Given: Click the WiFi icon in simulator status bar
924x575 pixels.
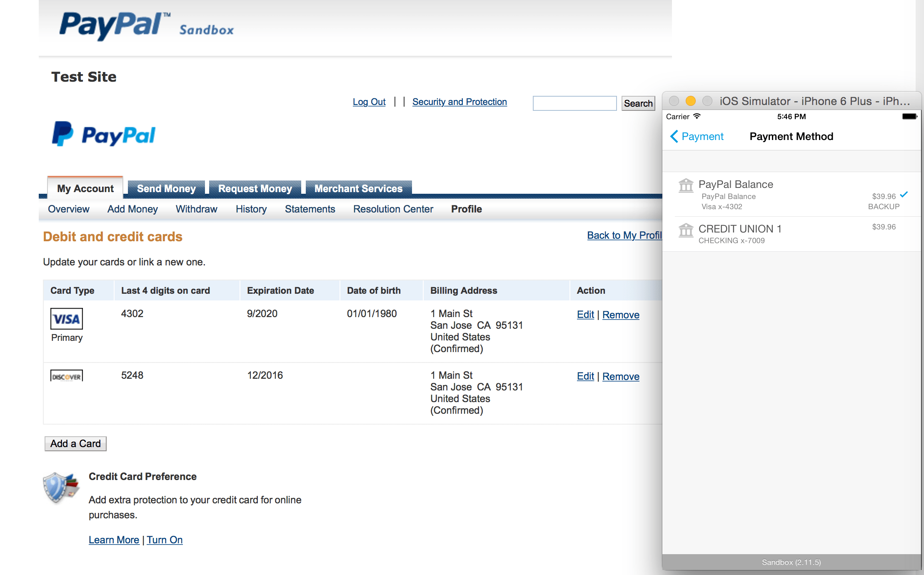Looking at the screenshot, I should pos(697,116).
